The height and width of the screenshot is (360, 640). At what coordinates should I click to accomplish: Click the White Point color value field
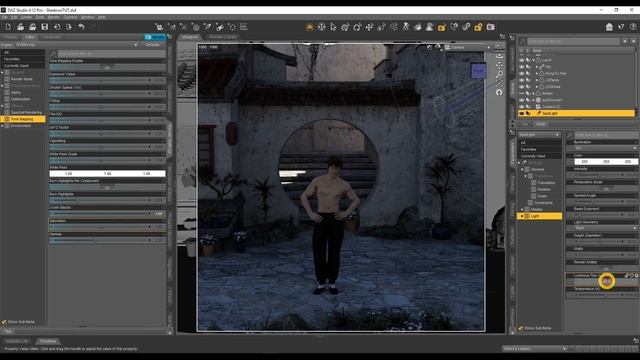coord(107,174)
